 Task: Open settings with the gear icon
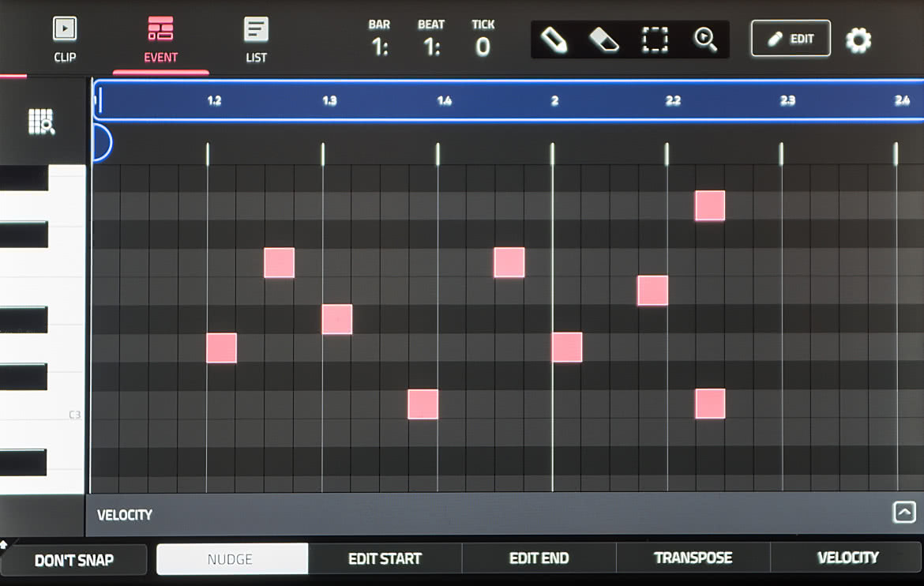point(858,40)
